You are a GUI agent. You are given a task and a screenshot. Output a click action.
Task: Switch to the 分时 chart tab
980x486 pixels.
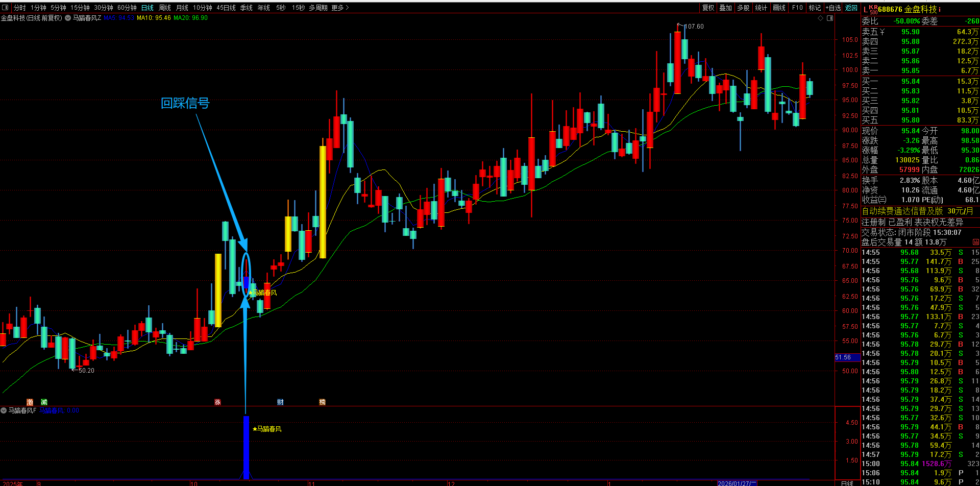tap(19, 8)
